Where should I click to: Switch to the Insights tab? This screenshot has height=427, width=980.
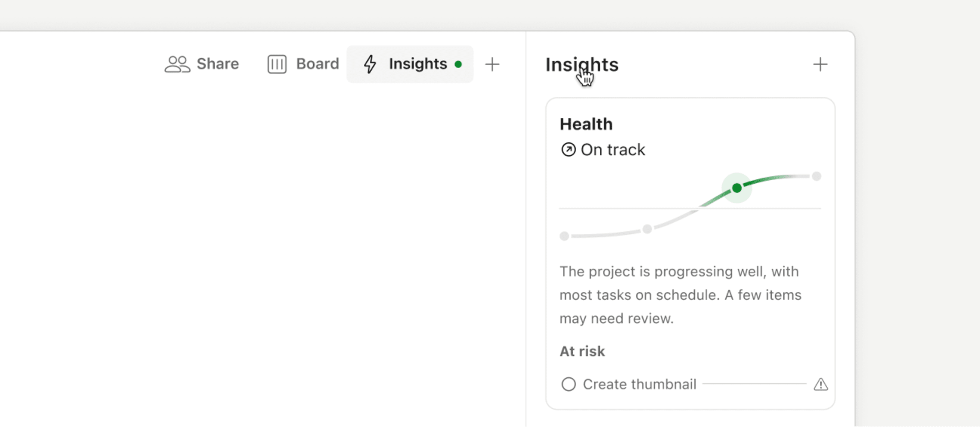pos(418,64)
